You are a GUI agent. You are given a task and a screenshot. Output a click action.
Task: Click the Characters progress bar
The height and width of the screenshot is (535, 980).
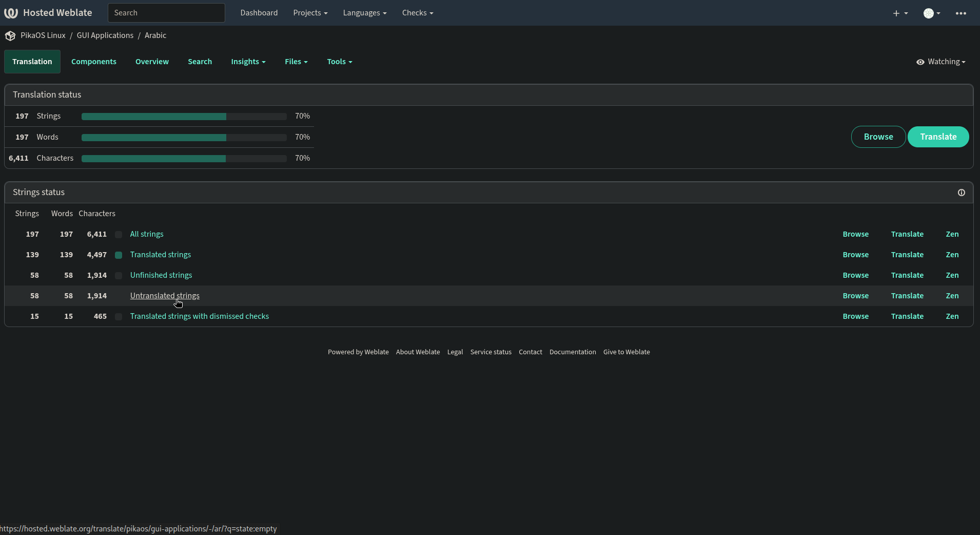pyautogui.click(x=184, y=159)
